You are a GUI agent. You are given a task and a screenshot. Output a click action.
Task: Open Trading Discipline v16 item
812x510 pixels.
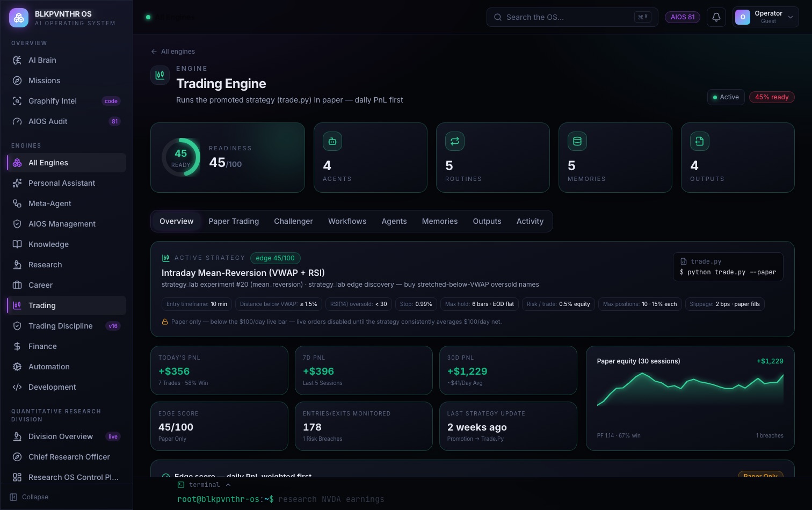click(67, 326)
